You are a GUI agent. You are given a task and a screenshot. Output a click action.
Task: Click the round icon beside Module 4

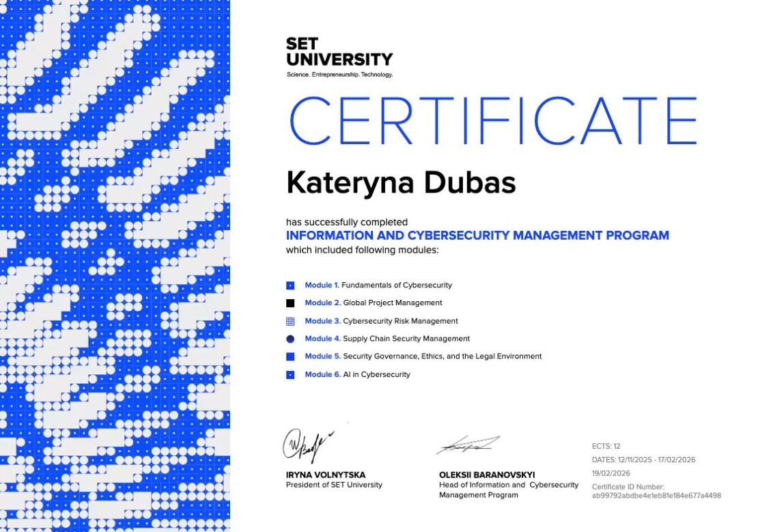tap(290, 339)
